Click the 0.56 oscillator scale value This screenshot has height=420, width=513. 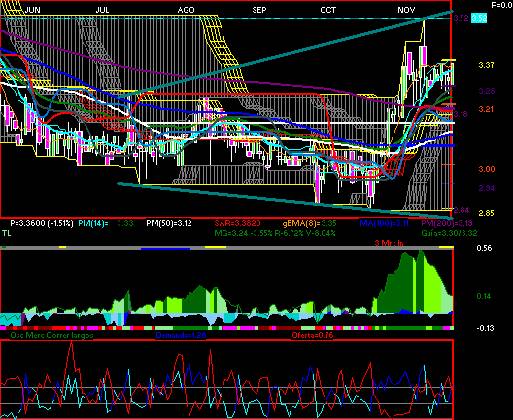click(x=484, y=248)
